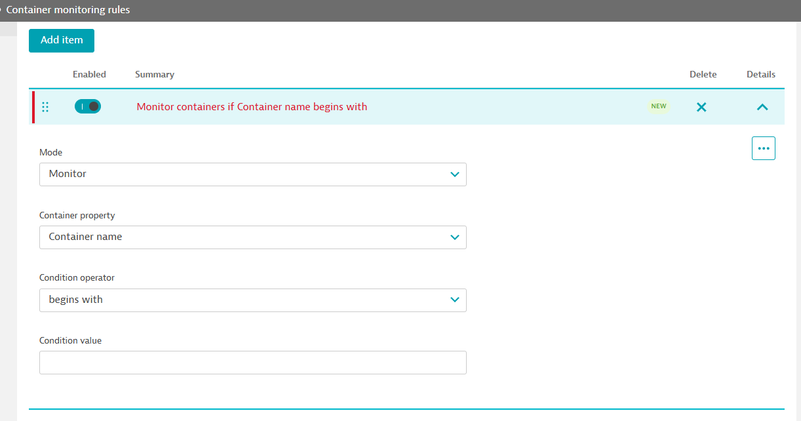
Task: Click the Container monitoring rules section header
Action: [68, 10]
